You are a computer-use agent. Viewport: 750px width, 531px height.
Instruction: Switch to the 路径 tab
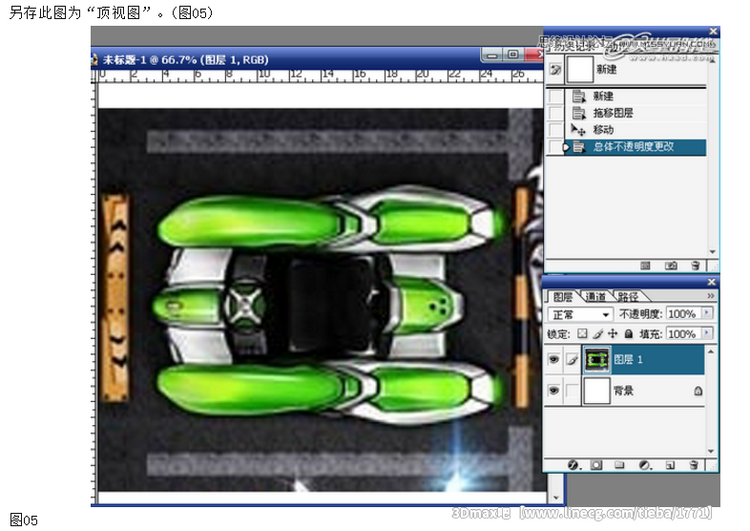pos(628,297)
